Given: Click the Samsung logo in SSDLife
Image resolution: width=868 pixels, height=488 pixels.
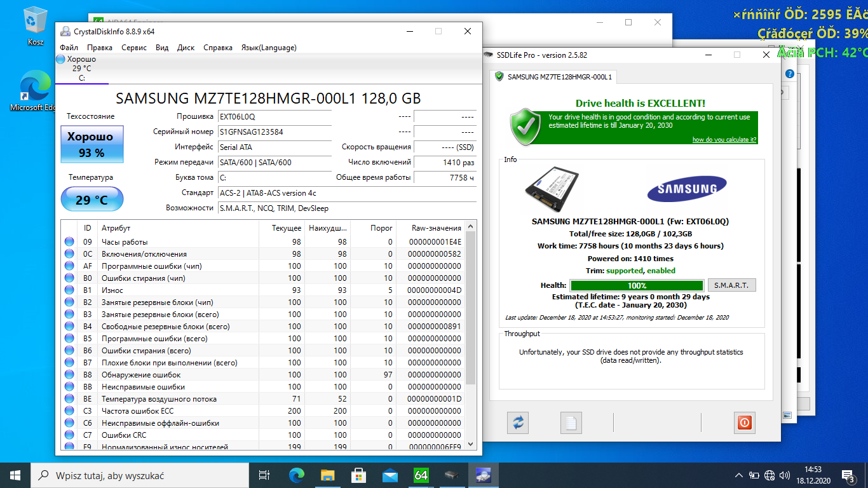Looking at the screenshot, I should [x=686, y=189].
